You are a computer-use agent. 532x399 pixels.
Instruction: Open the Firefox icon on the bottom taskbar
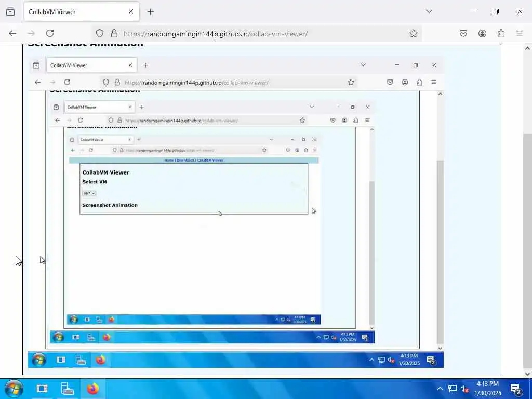coord(92,389)
